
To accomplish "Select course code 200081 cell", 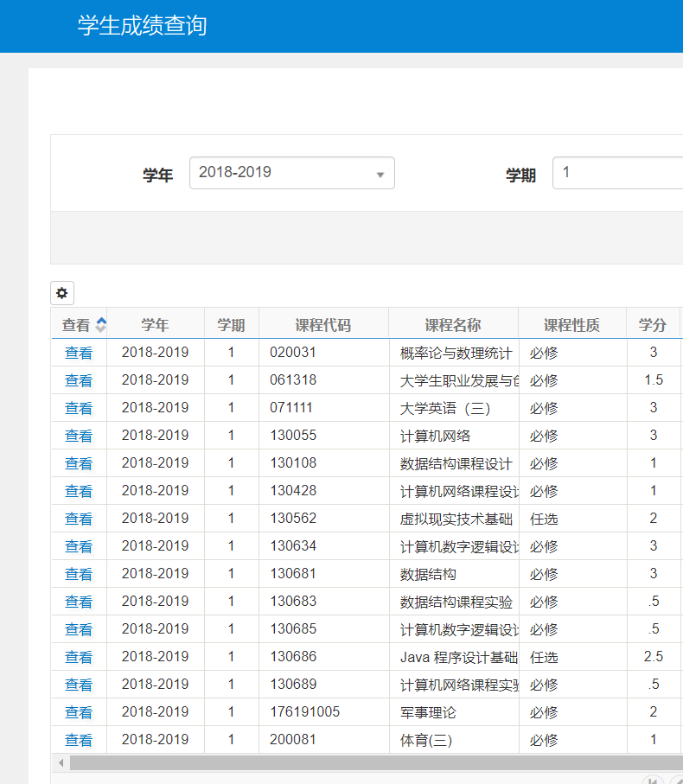I will [324, 740].
